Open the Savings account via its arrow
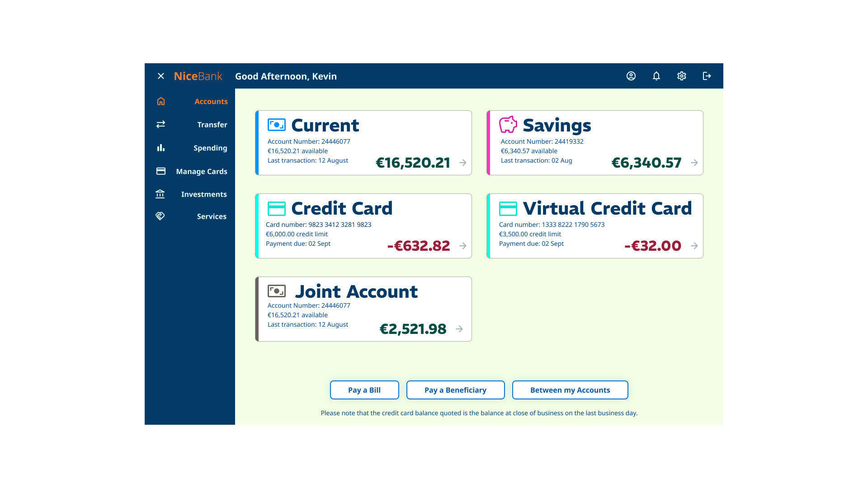 click(694, 163)
